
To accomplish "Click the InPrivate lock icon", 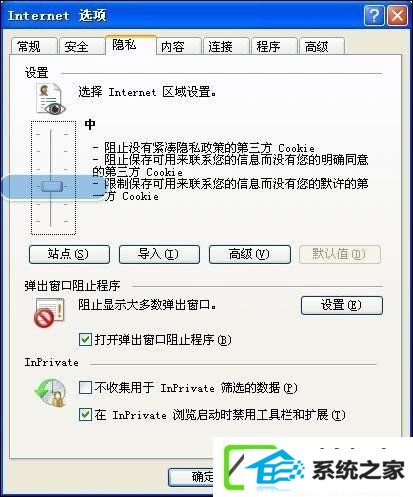I will pyautogui.click(x=50, y=392).
